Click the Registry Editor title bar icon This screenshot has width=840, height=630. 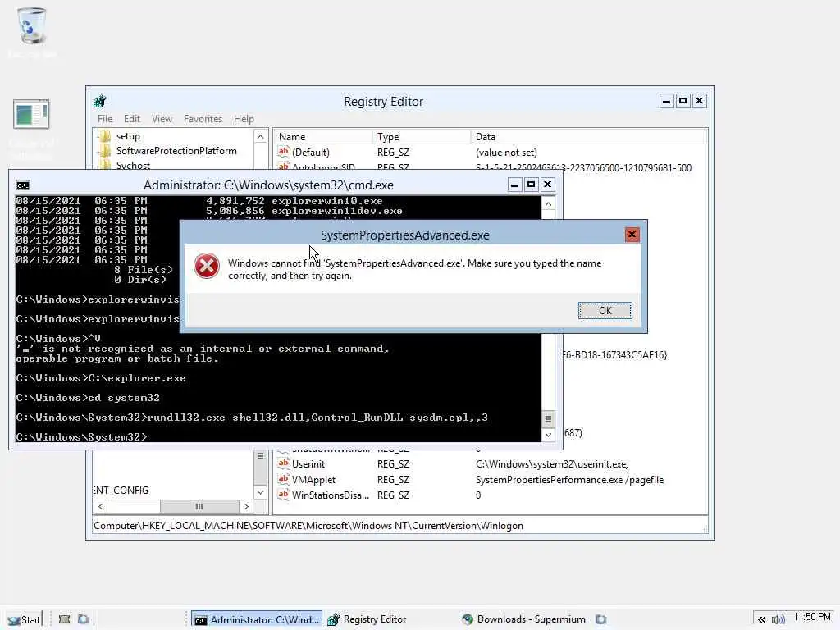coord(100,101)
